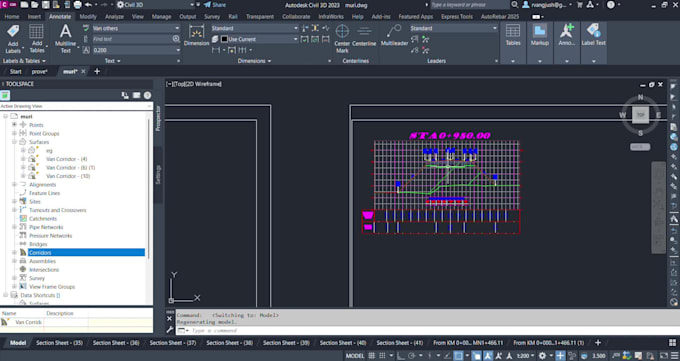680x361 pixels.
Task: Select the Pipe Networks tree item
Action: (x=46, y=227)
